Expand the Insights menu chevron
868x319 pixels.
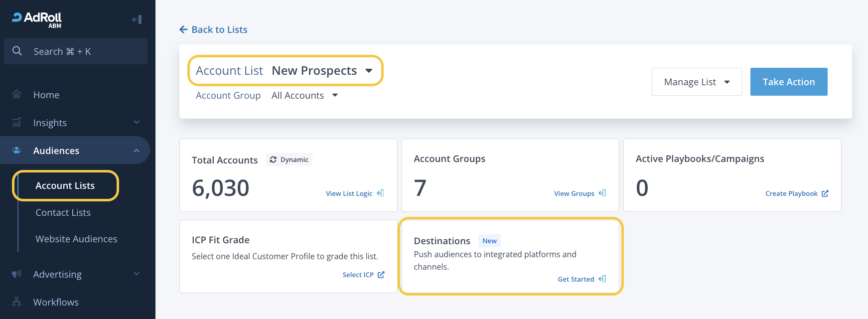(x=137, y=122)
